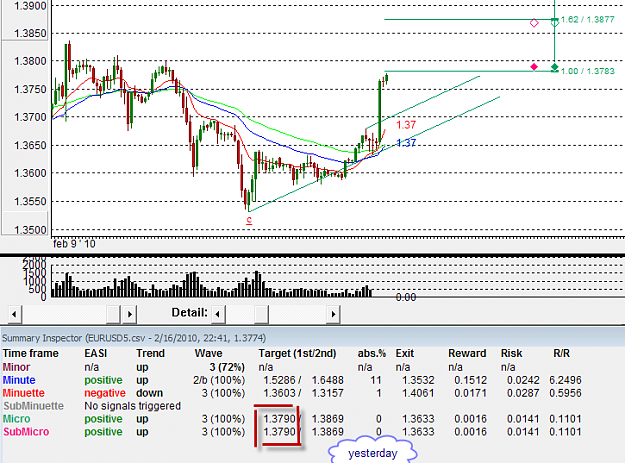
Task: Select the SubMicro time frame row
Action: tap(293, 432)
